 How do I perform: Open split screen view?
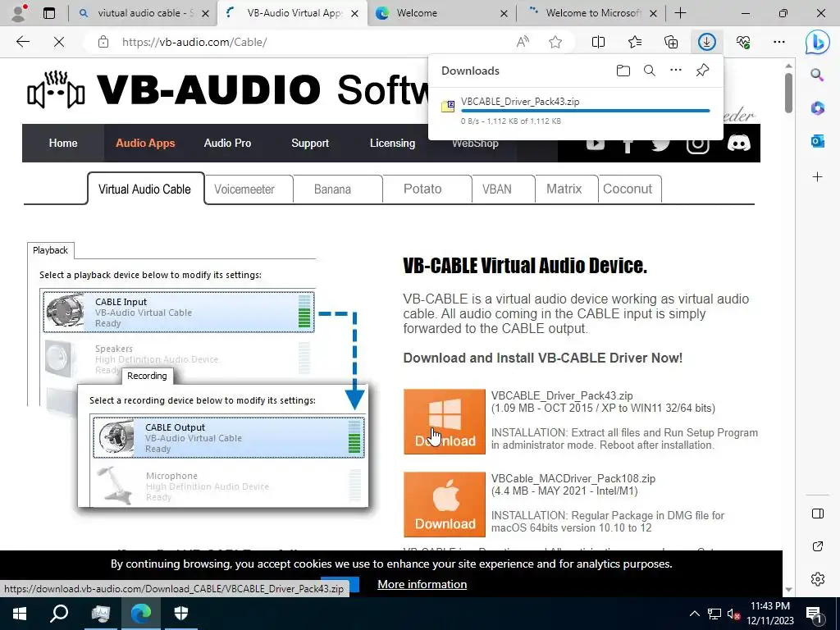point(598,42)
